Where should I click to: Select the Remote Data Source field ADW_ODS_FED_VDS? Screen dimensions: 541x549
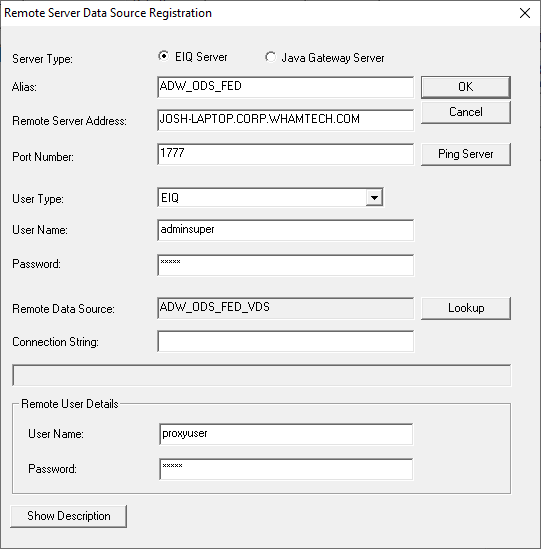tap(285, 308)
